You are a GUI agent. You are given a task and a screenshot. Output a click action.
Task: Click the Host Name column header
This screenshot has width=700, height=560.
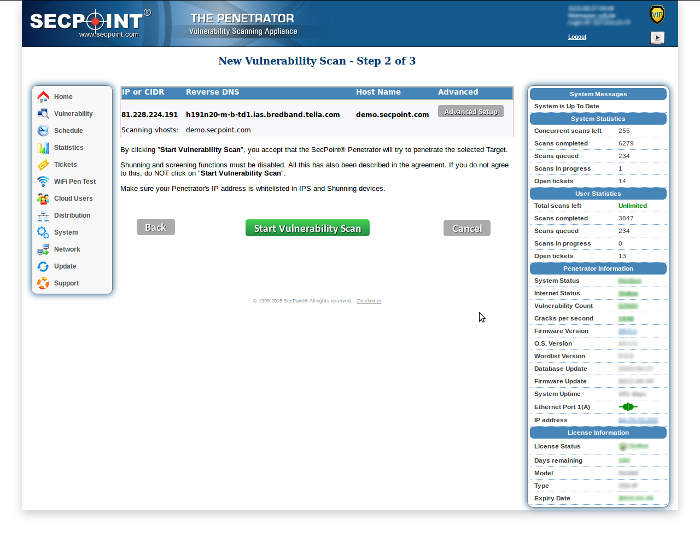pyautogui.click(x=378, y=92)
